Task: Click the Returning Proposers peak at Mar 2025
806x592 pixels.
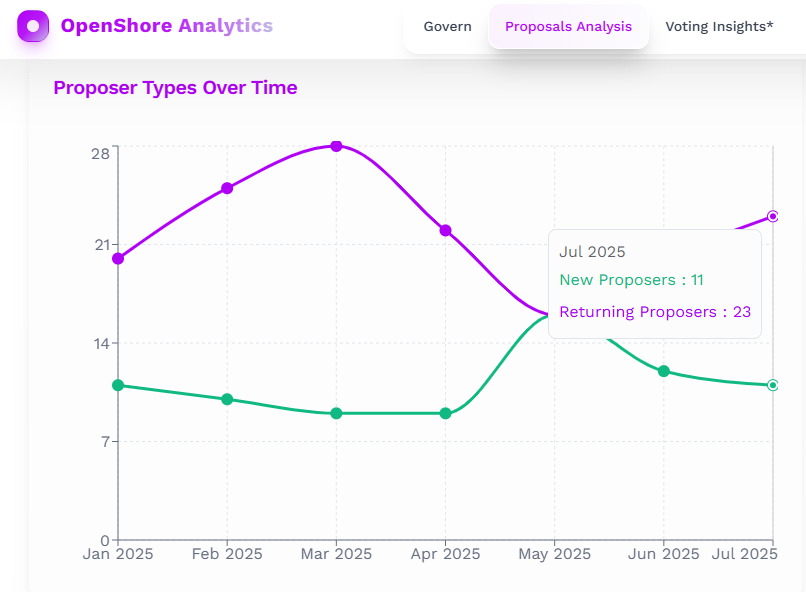Action: tap(336, 146)
